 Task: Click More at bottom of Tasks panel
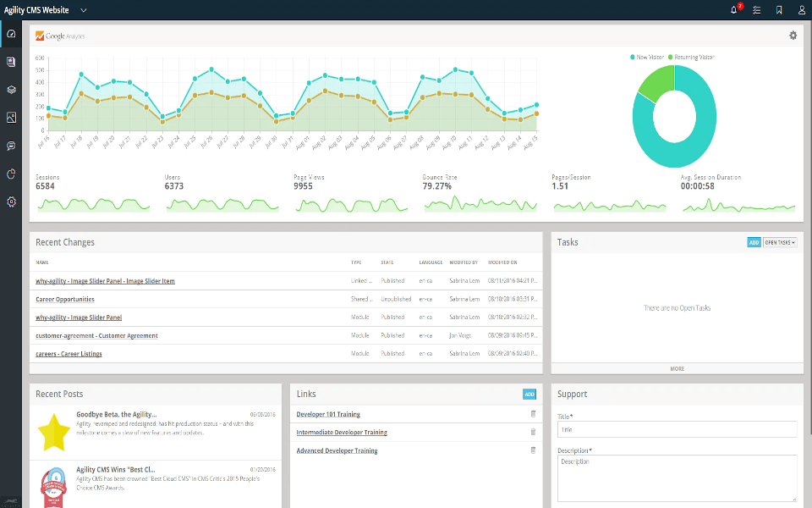pos(677,368)
